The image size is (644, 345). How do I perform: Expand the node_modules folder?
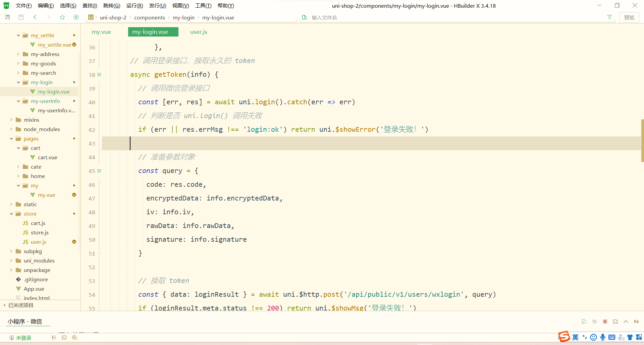[x=11, y=129]
